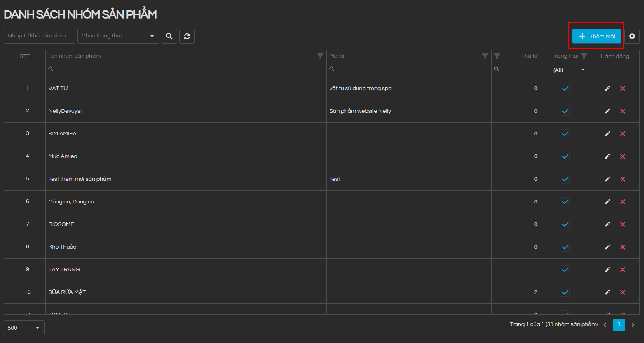Expand the (All) status filter dropdown

(569, 70)
